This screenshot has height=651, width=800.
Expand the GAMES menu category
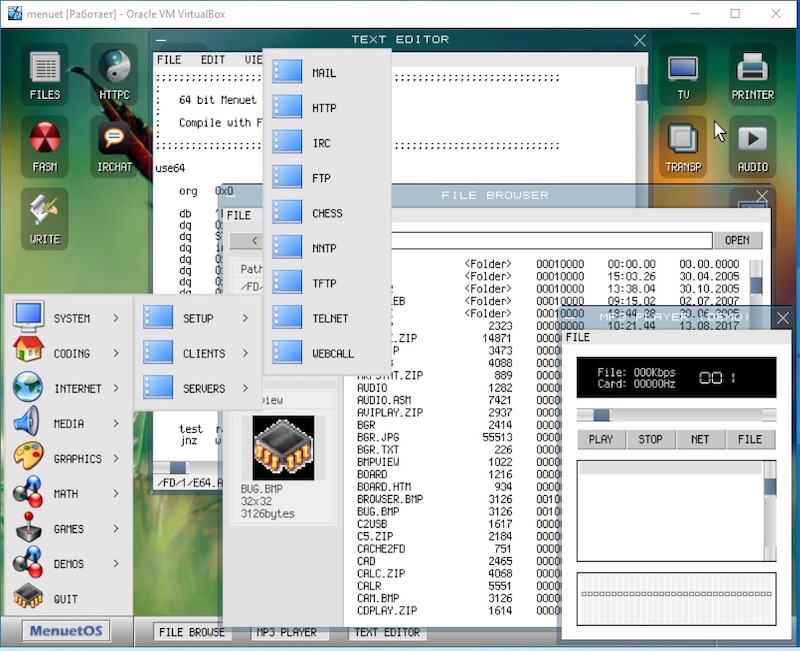click(x=70, y=529)
